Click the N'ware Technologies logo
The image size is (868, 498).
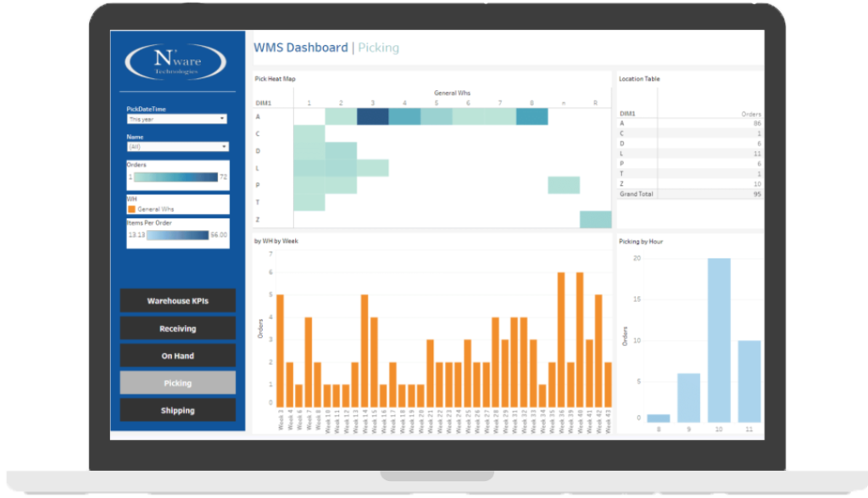[175, 63]
